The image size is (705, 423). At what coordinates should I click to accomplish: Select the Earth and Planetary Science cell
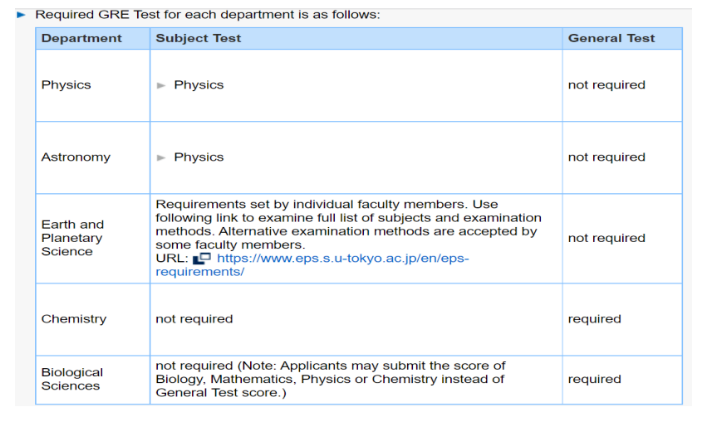(93, 238)
